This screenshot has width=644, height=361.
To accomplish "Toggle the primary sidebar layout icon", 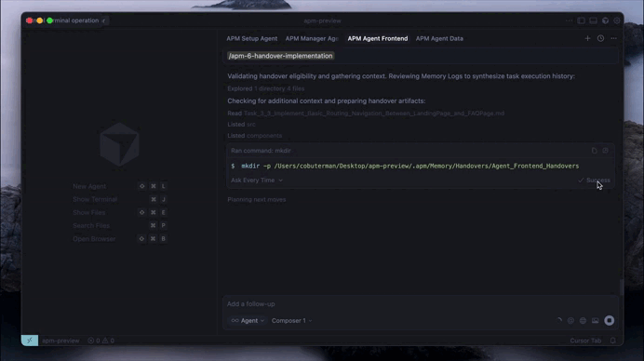I will pos(581,20).
